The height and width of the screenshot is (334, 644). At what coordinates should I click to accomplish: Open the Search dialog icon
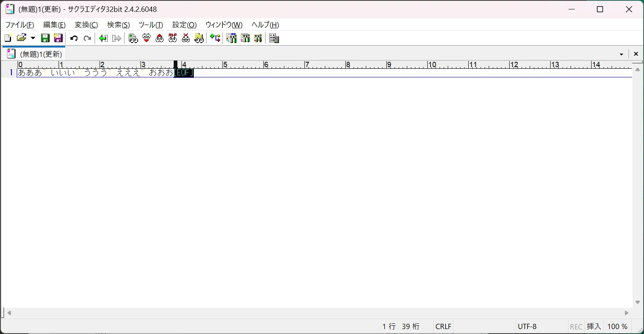tap(133, 38)
